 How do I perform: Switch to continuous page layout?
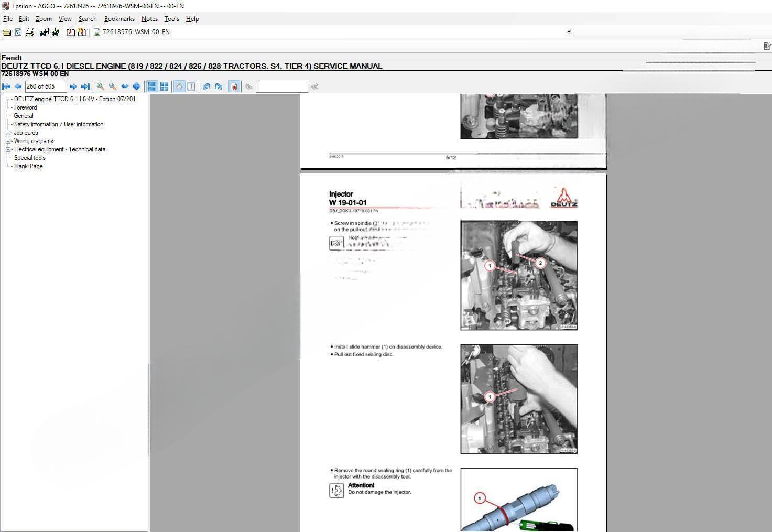[x=152, y=86]
